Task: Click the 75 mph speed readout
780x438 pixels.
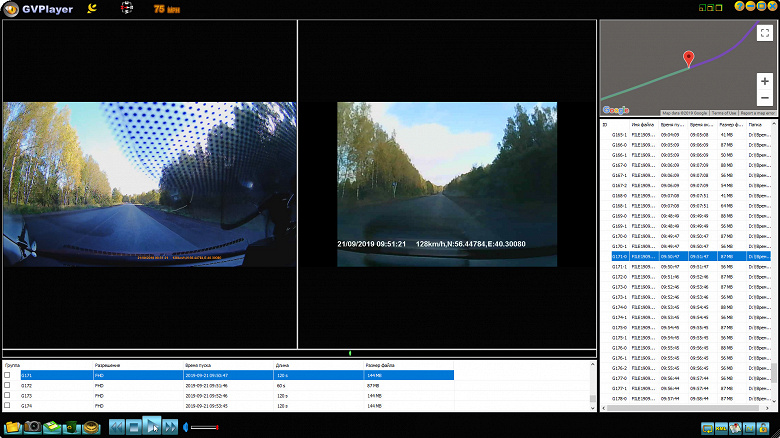Action: 167,9
